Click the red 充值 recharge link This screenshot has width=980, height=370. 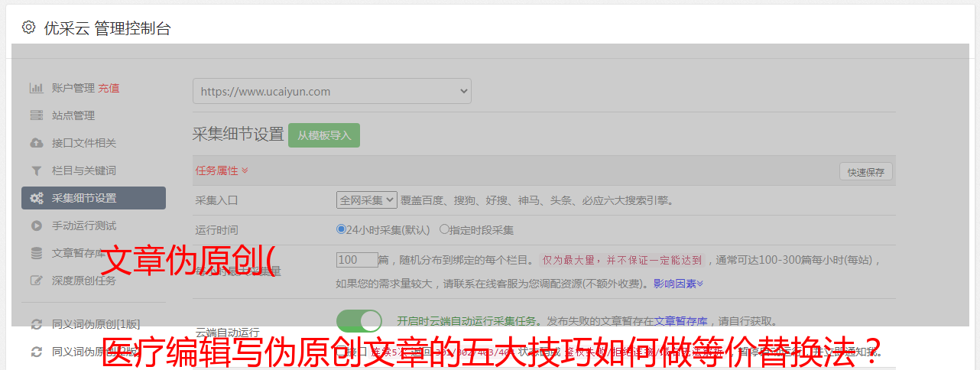pyautogui.click(x=109, y=88)
